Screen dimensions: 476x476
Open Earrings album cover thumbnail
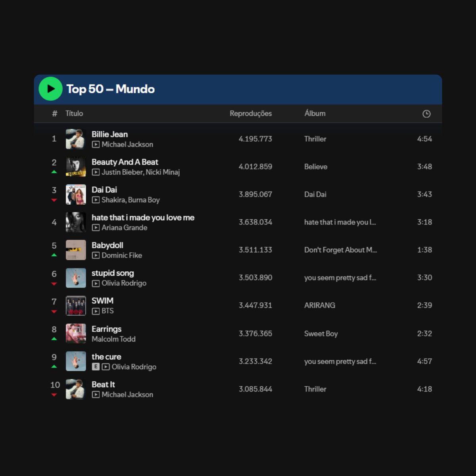coord(76,334)
